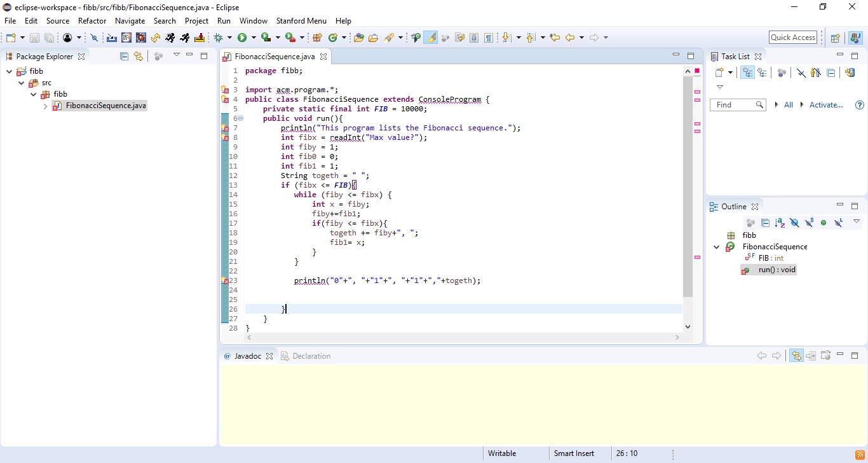Open the Run button dropdown arrow

coord(253,38)
